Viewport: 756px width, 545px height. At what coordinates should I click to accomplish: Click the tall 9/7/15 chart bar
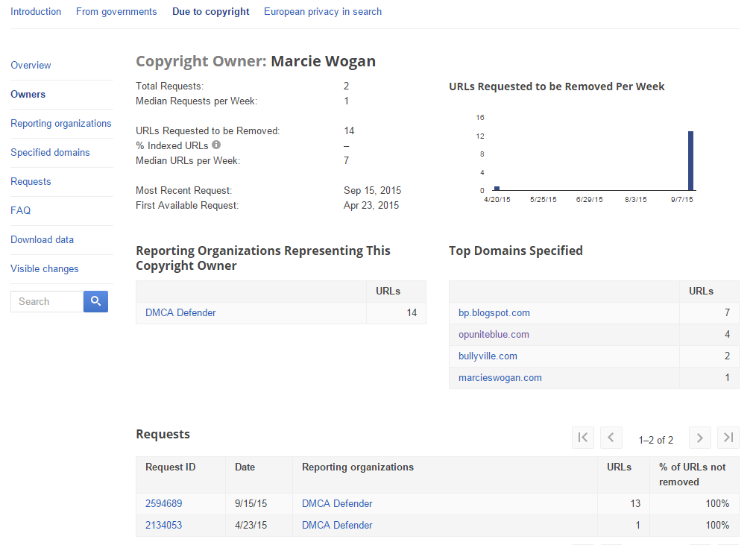pos(691,161)
